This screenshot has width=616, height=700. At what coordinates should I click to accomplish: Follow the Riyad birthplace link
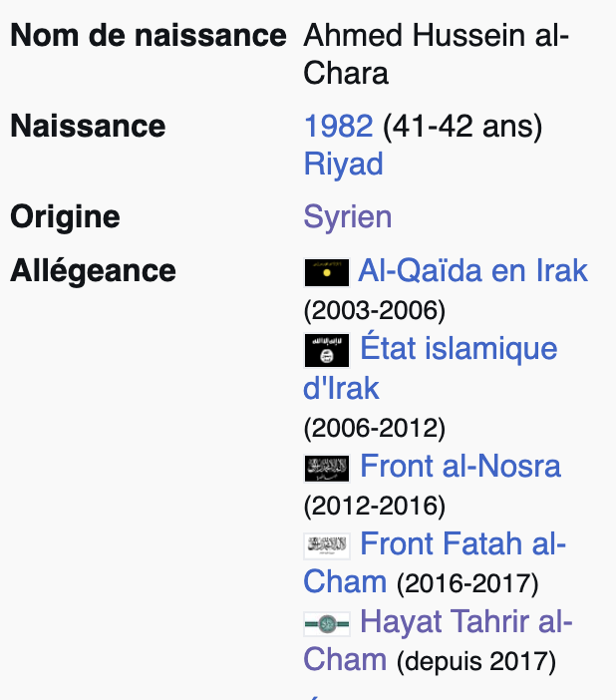click(x=343, y=165)
